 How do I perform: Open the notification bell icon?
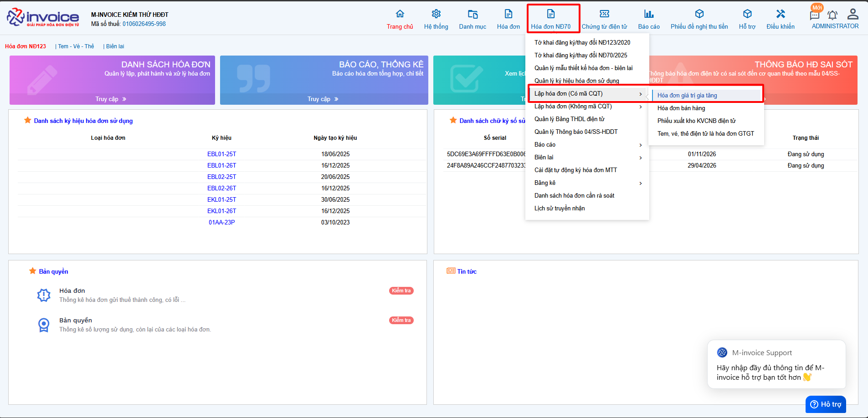[x=832, y=15]
